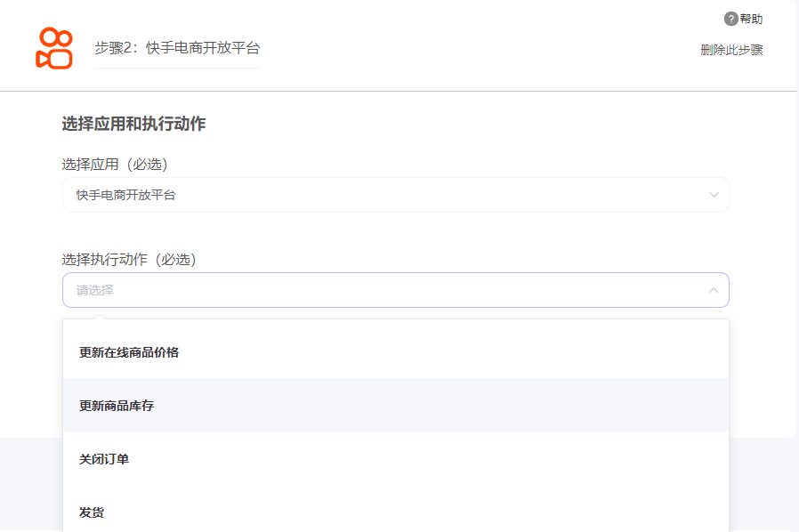Edit the step title 步骤2：快手电商开放平台
799x532 pixels.
point(177,48)
